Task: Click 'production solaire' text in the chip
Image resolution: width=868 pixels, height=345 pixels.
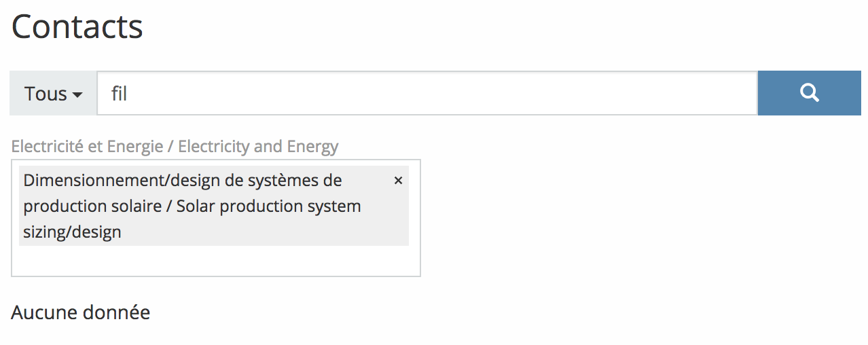Action: (x=92, y=206)
